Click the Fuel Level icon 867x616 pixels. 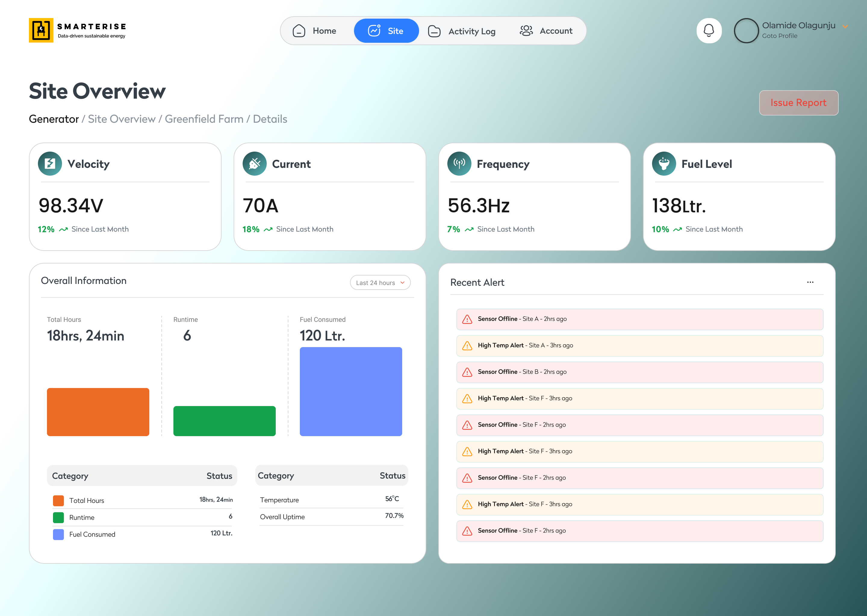663,164
